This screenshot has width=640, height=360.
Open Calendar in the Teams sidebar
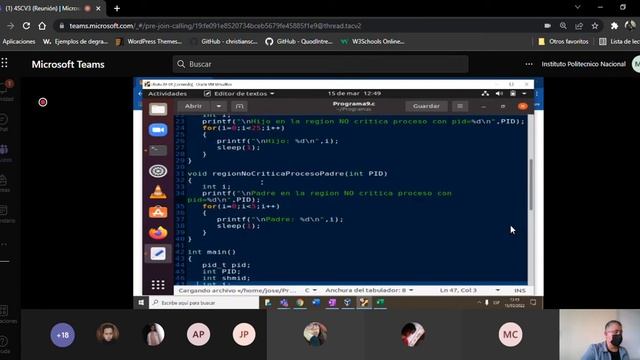[x=4, y=213]
